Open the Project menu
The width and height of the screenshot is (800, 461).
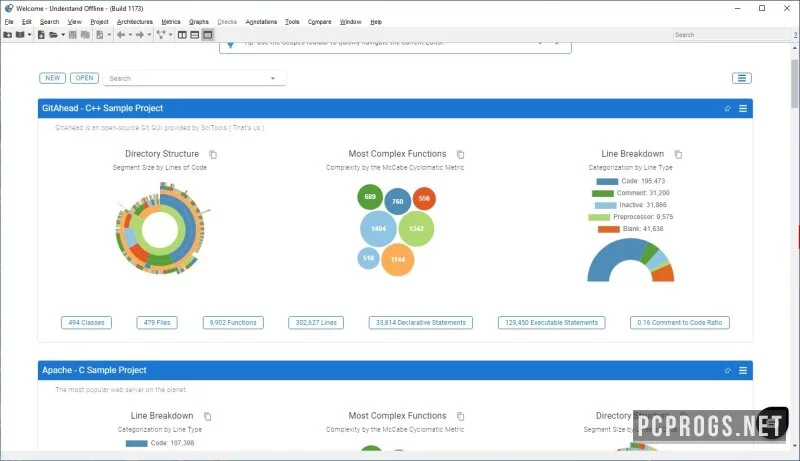99,22
